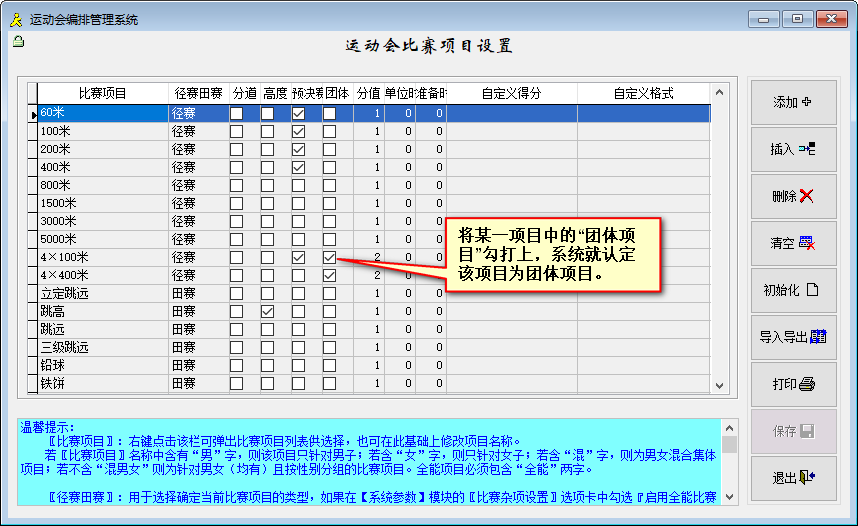The width and height of the screenshot is (858, 526).
Task: Click the 添加 (Add) button
Action: pyautogui.click(x=793, y=102)
